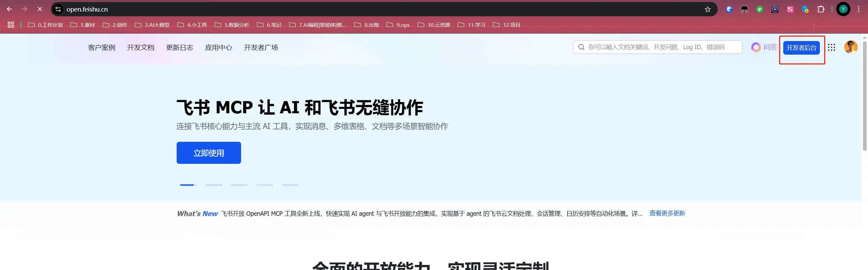This screenshot has height=270, width=868.
Task: Open the Chrome extensions puzzle menu
Action: (x=821, y=9)
